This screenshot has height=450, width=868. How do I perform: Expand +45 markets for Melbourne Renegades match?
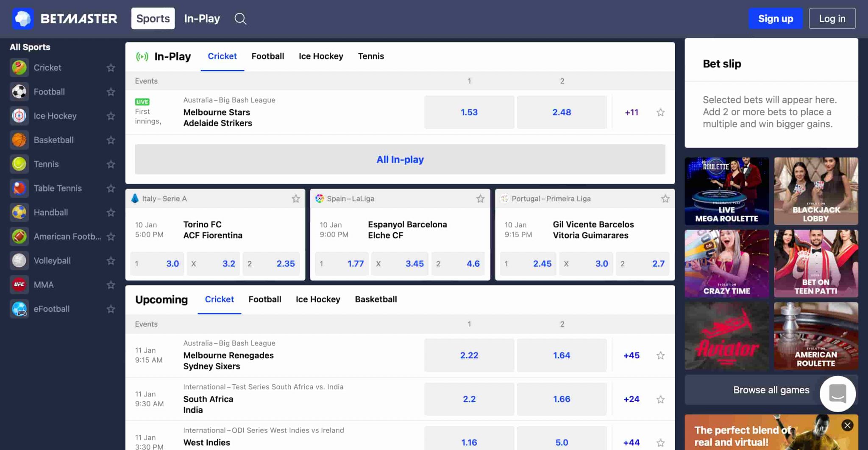[632, 355]
